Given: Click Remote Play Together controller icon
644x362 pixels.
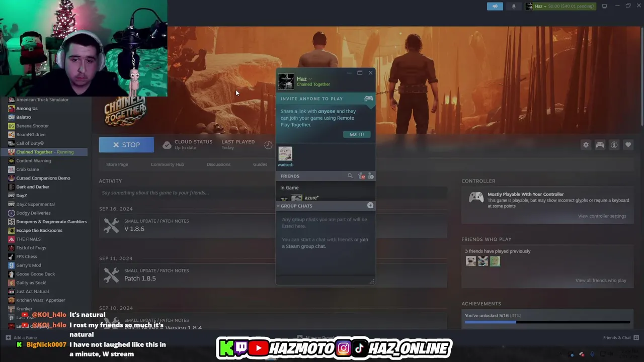Looking at the screenshot, I should 369,99.
